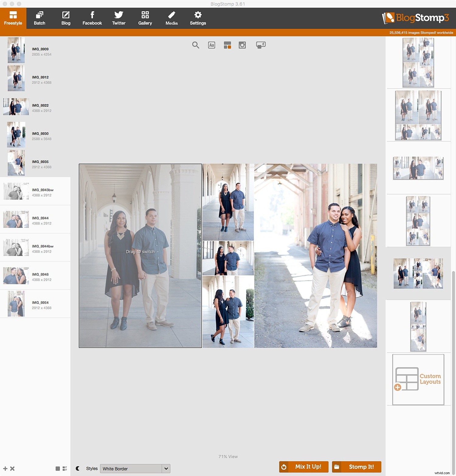Viewport: 456px width, 476px height.
Task: Open the Batch tool
Action: 39,18
